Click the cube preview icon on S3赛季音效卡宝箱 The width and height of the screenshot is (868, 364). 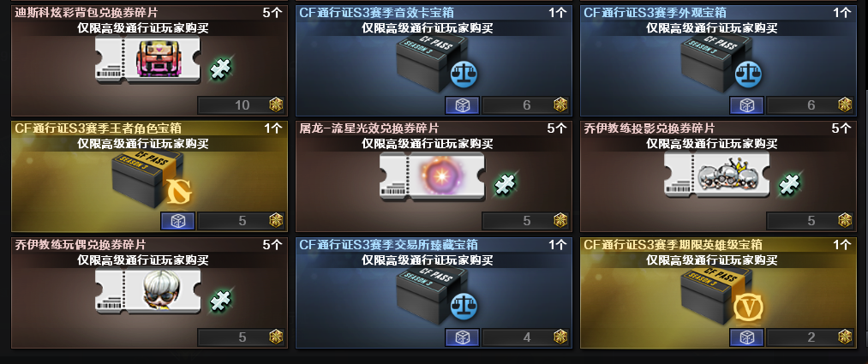(462, 105)
